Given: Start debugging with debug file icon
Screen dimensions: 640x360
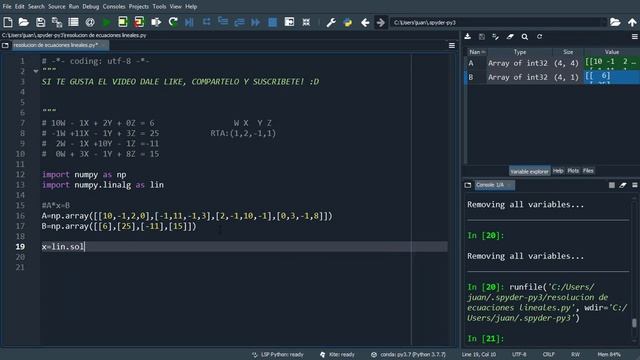Looking at the screenshot, I should (x=189, y=22).
